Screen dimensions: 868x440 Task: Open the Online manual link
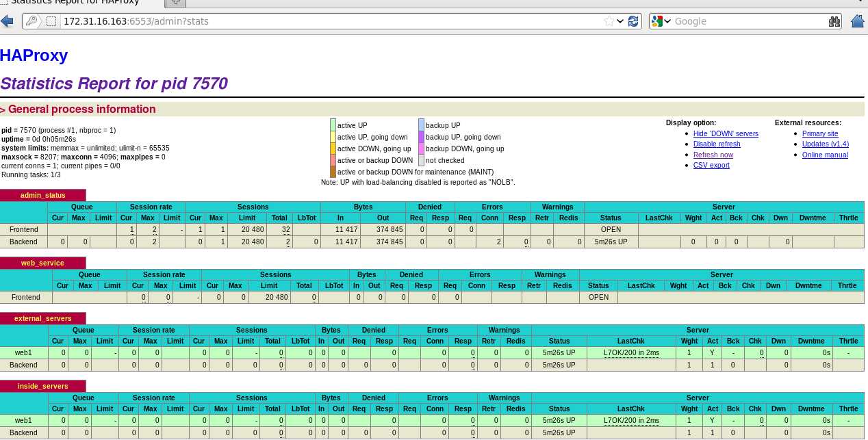[825, 155]
